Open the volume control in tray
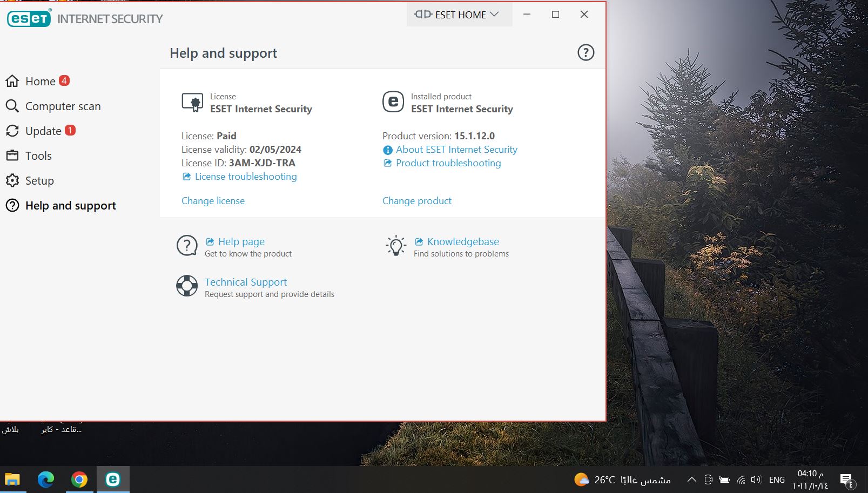The width and height of the screenshot is (868, 493). (756, 480)
